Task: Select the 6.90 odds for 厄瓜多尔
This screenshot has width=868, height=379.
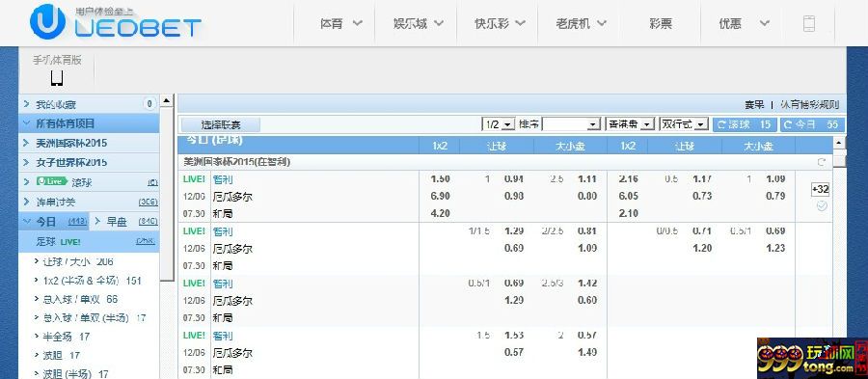Action: click(x=440, y=196)
